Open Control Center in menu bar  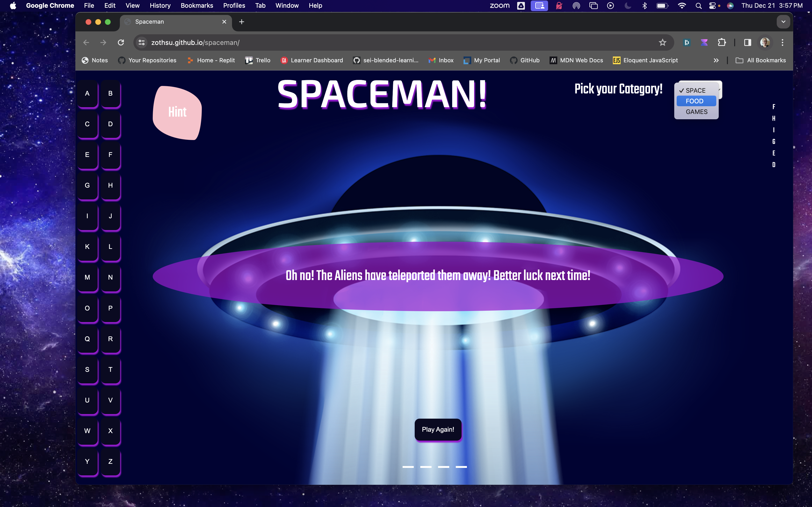coord(712,6)
